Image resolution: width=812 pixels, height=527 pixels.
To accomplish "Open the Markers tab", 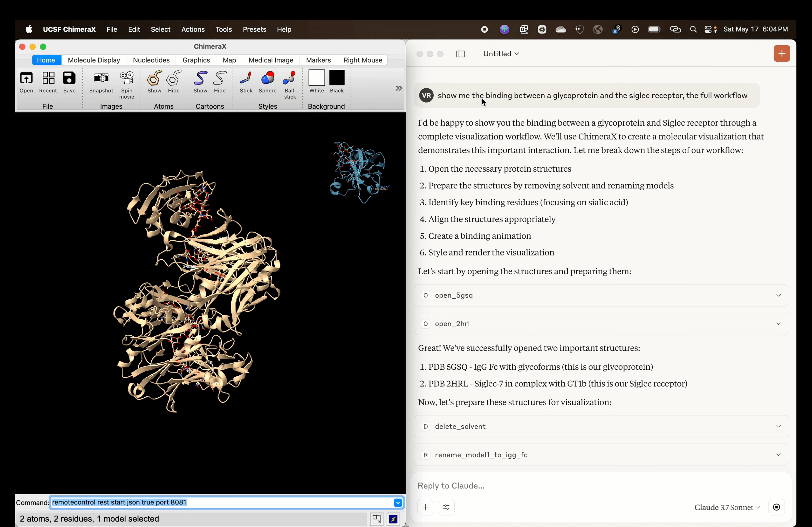I will point(318,60).
